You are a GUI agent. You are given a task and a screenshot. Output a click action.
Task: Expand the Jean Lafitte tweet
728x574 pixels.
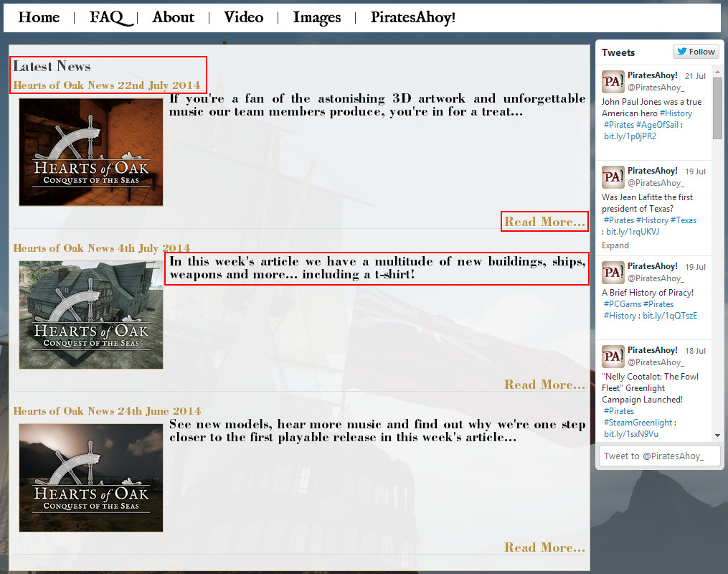pyautogui.click(x=615, y=245)
